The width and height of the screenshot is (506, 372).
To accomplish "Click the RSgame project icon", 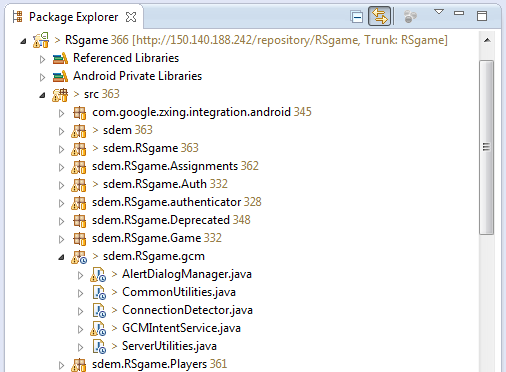I will [41, 40].
